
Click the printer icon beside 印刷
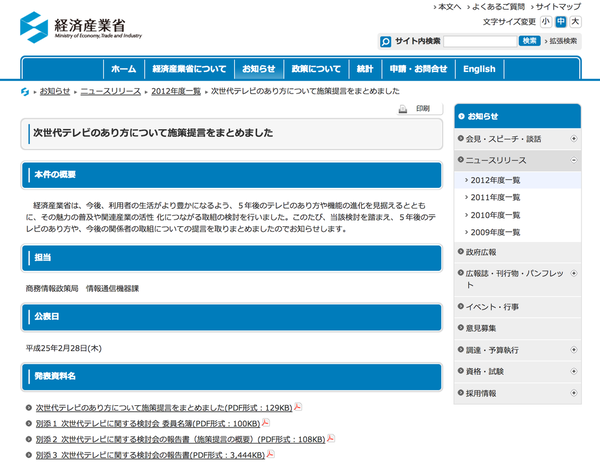[403, 109]
